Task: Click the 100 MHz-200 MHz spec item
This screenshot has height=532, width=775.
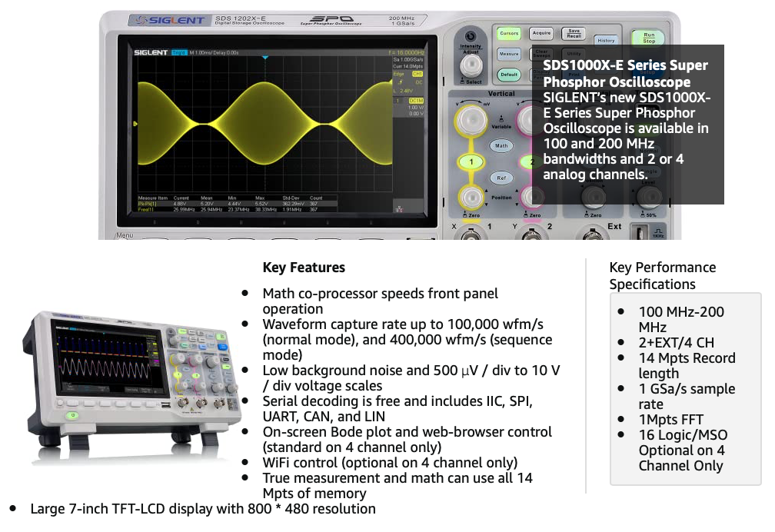Action: [x=681, y=319]
